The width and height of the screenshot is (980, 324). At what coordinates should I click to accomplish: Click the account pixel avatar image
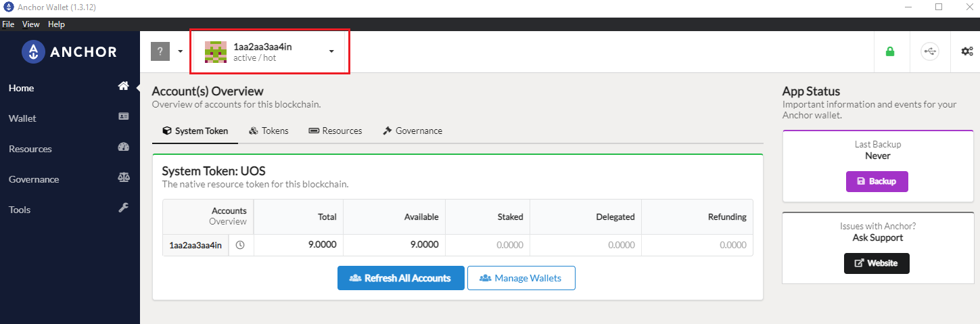click(x=216, y=52)
